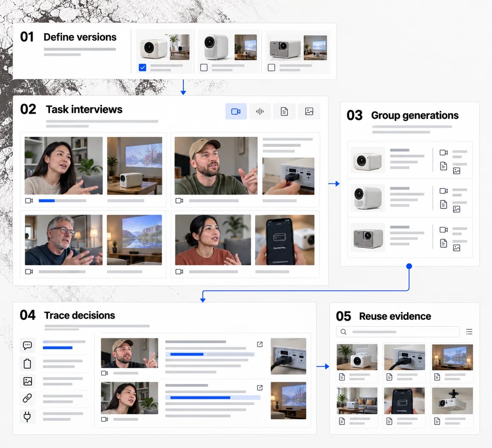Click the Trace decisions heading

tap(80, 315)
